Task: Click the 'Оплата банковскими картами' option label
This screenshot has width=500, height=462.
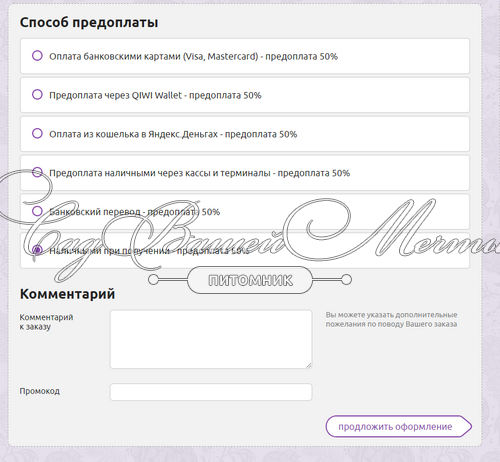Action: click(193, 56)
